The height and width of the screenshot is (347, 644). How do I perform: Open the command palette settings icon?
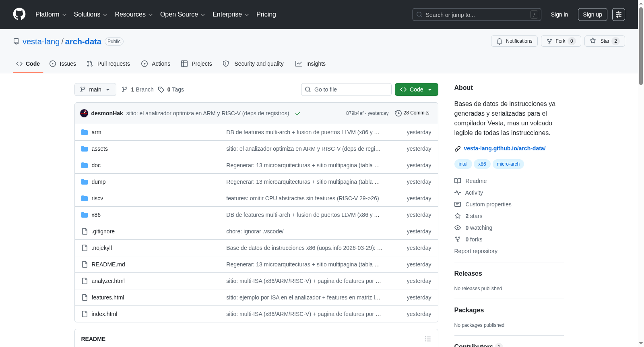[x=619, y=15]
